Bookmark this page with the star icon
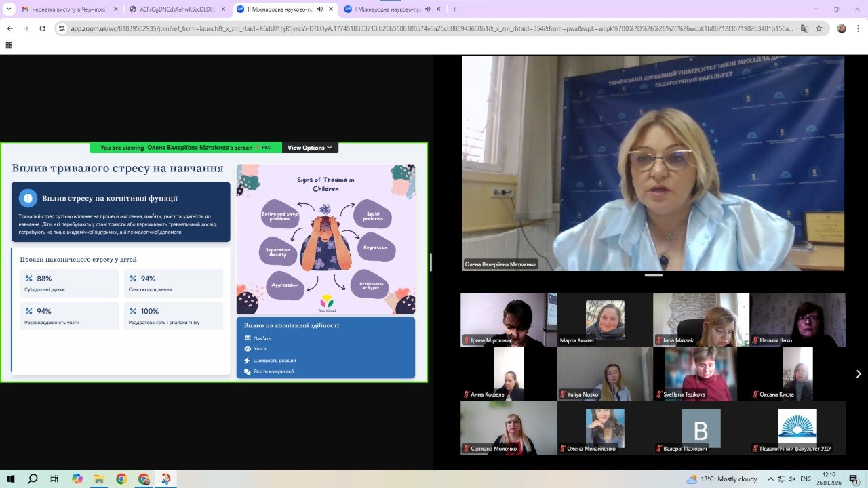This screenshot has height=488, width=868. click(x=819, y=28)
